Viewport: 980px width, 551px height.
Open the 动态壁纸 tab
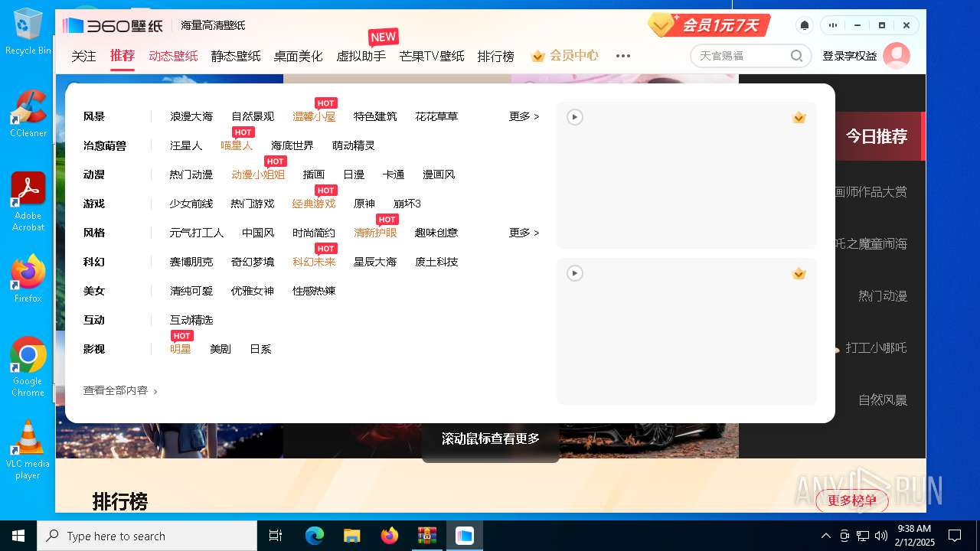[173, 56]
